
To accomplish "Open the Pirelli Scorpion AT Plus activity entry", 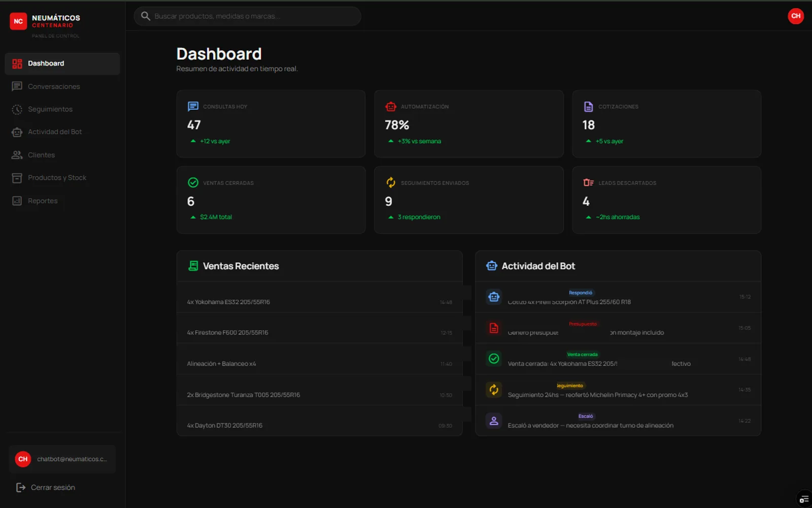I will click(618, 297).
